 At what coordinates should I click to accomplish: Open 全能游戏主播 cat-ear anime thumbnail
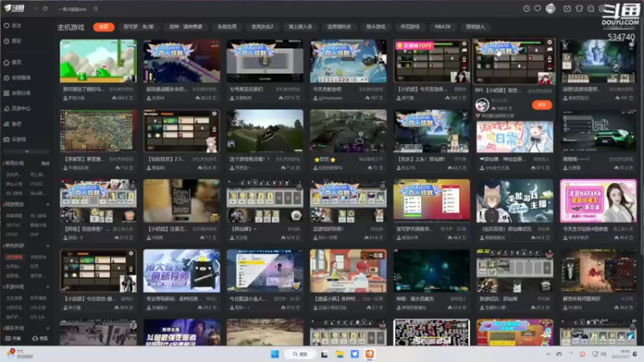[514, 200]
